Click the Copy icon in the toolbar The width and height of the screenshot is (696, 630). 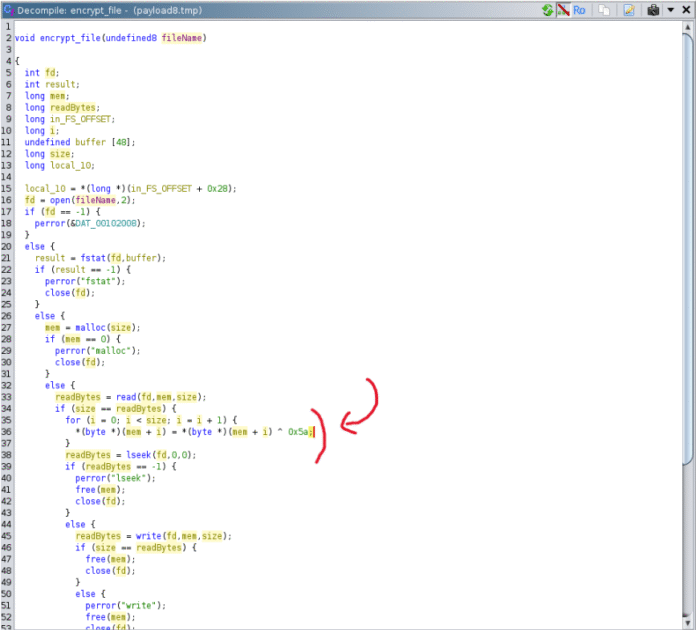(604, 9)
